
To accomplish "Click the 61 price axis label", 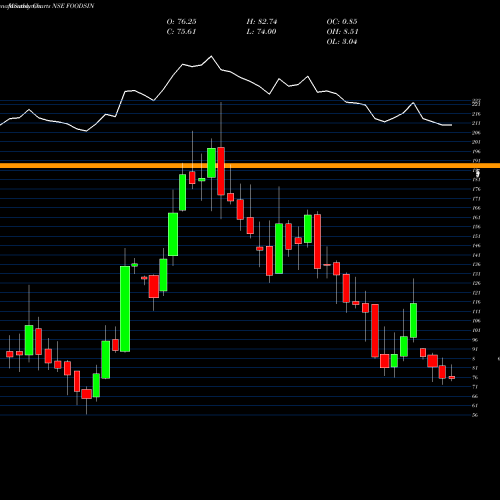I will click(475, 406).
